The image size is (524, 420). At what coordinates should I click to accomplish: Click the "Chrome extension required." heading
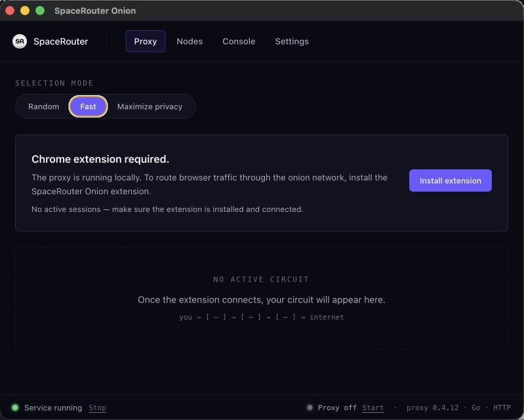click(x=100, y=159)
